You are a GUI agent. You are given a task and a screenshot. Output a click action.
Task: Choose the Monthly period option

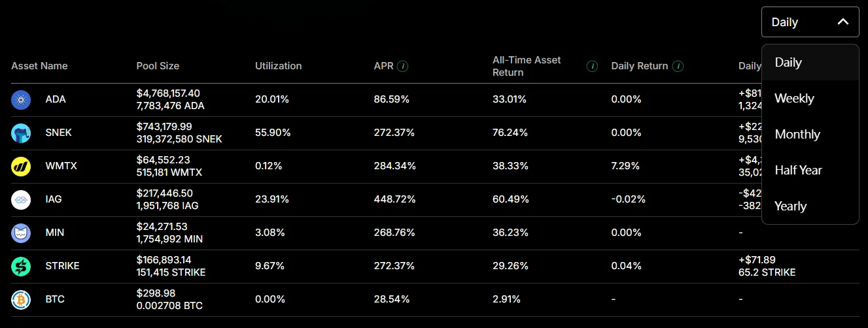(797, 135)
